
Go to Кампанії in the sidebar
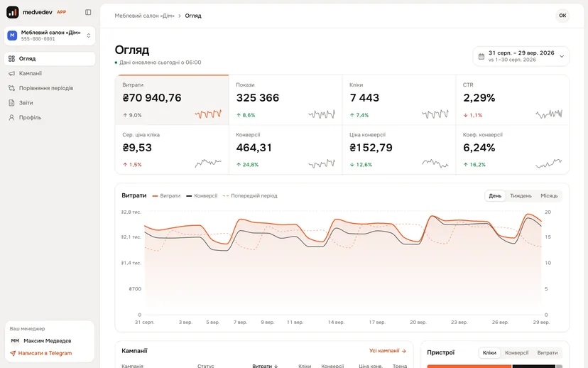50,73
